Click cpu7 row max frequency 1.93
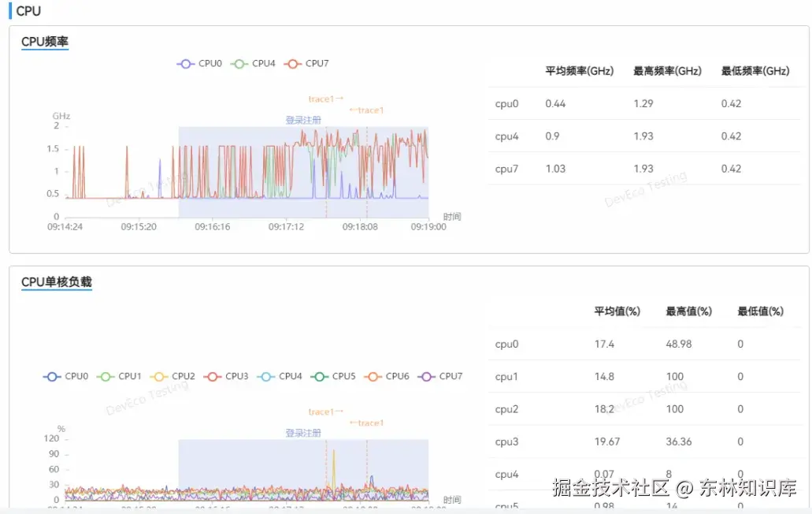This screenshot has height=514, width=812. [643, 169]
